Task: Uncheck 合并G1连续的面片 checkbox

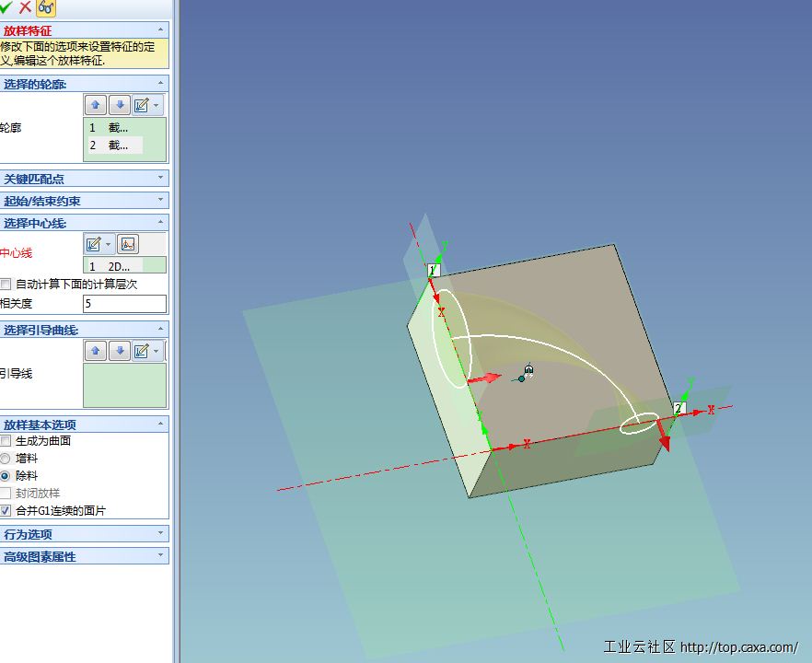Action: coord(6,510)
